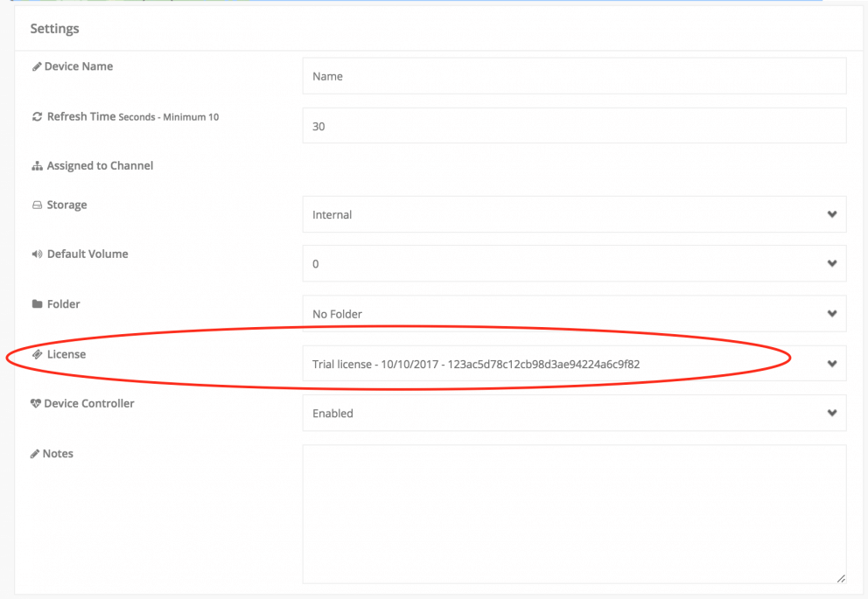Click the drive icon beside Storage
This screenshot has width=868, height=599.
click(x=37, y=205)
